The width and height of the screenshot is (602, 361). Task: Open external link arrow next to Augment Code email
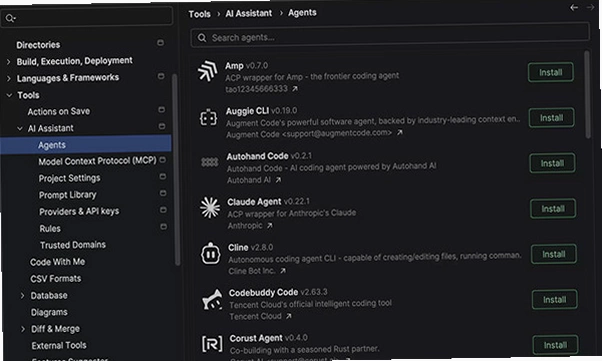point(400,132)
